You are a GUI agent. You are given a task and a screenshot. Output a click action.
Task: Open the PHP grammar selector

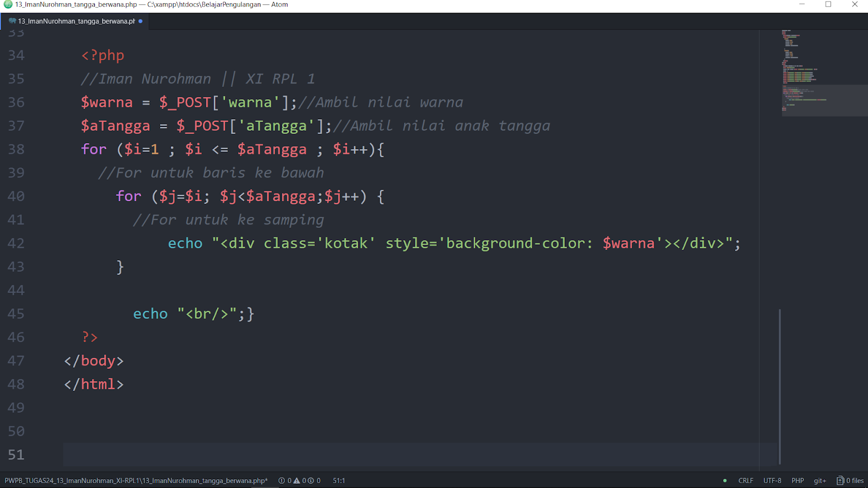pos(797,480)
